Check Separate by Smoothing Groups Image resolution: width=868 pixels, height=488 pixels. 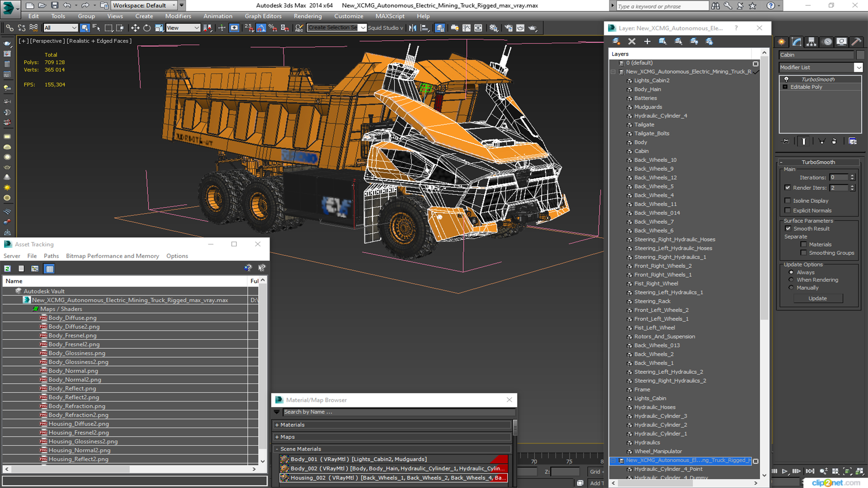(803, 253)
